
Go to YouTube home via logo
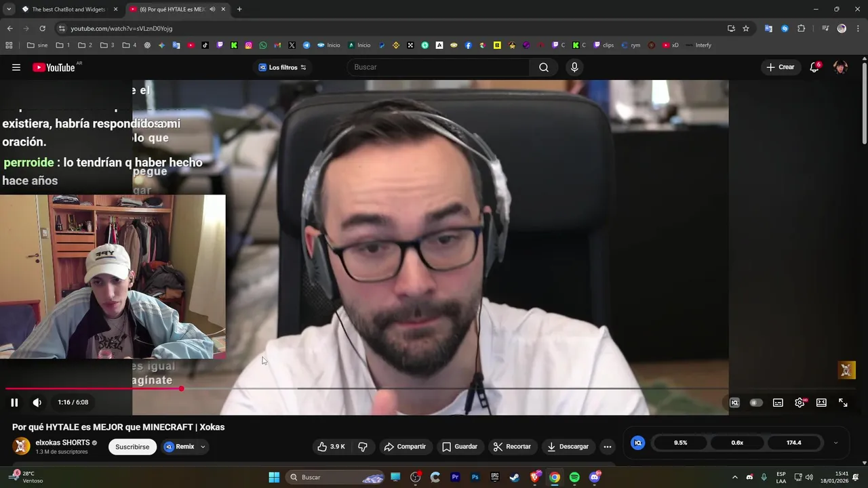[x=54, y=67]
